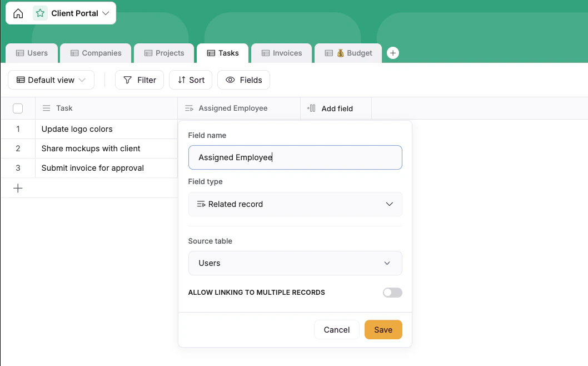Click the link icon in Assigned Employee header
This screenshot has width=588, height=366.
189,108
